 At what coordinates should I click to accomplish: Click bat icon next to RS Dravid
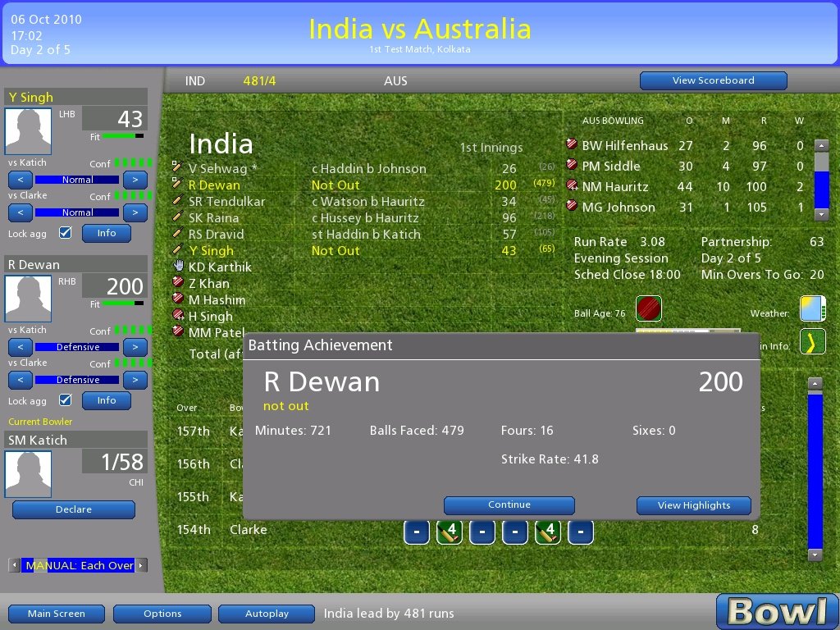tap(178, 233)
